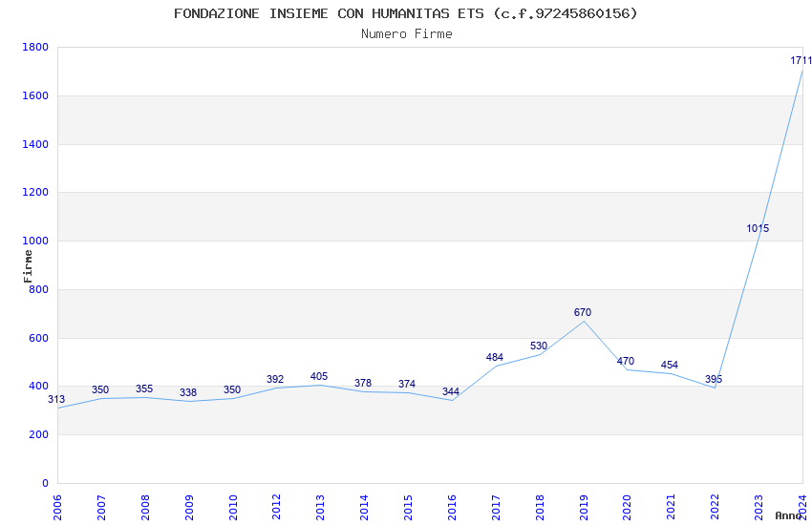Click the 2017 year label

tap(496, 508)
